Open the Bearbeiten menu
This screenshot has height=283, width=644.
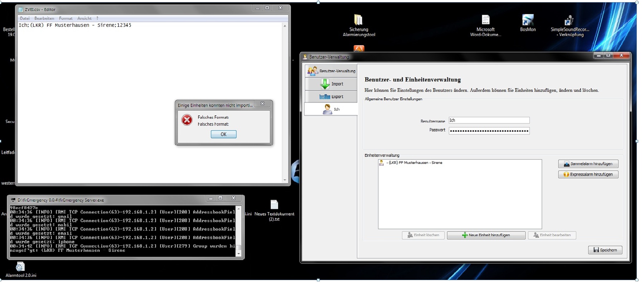point(44,18)
